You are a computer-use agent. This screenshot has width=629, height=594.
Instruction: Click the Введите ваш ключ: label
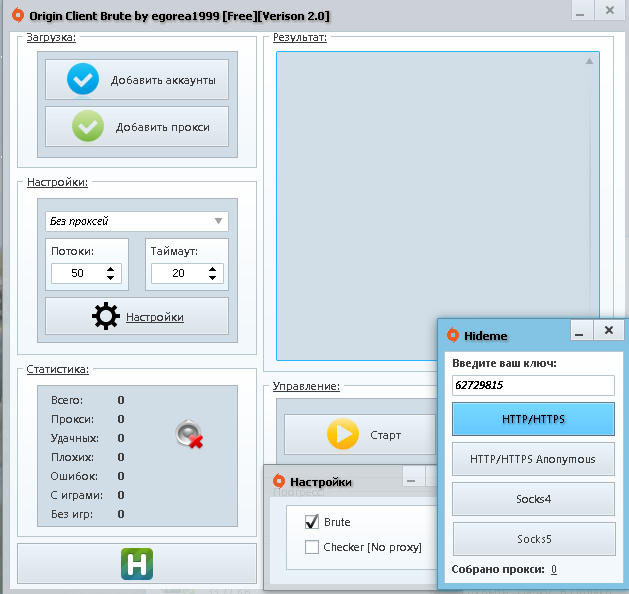point(504,363)
